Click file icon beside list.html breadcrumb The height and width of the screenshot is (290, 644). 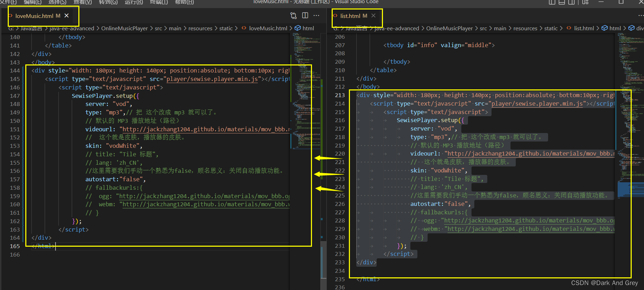pos(569,28)
